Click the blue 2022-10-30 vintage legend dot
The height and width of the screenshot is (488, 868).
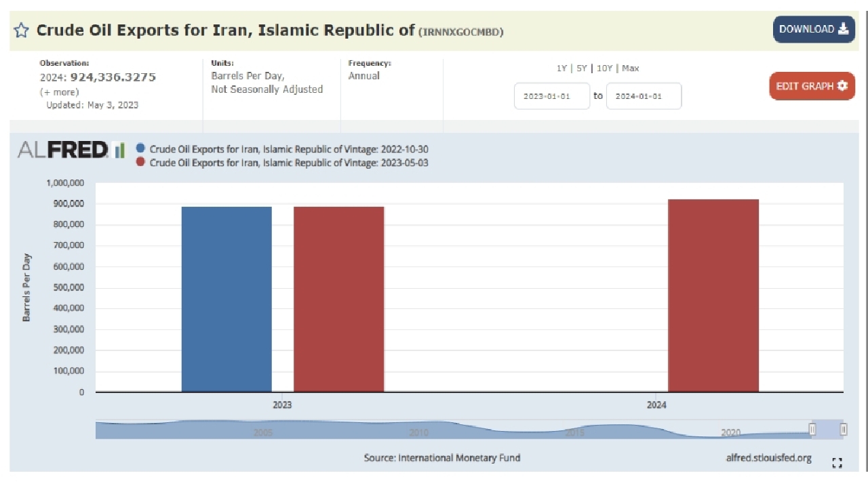coord(140,149)
